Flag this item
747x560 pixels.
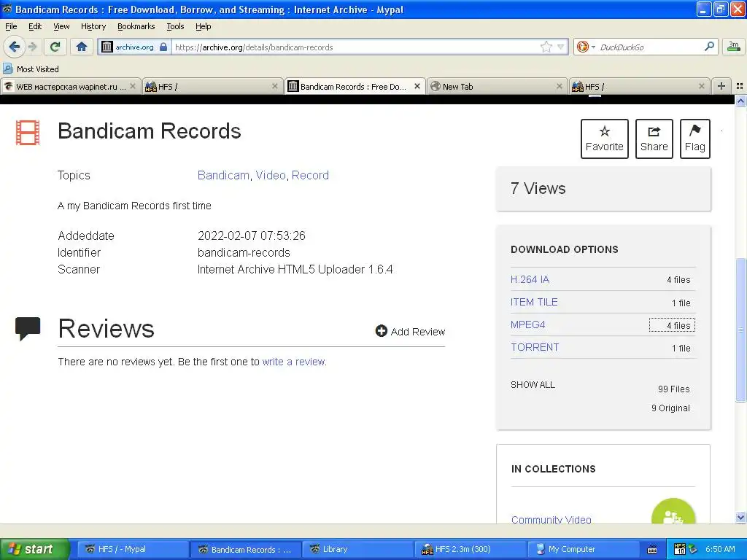[x=694, y=139]
